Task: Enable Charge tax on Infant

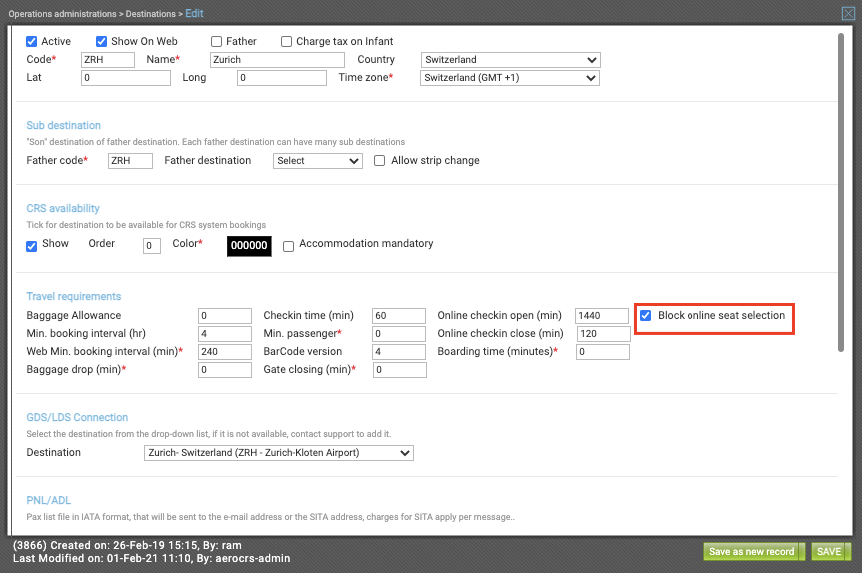Action: 286,41
